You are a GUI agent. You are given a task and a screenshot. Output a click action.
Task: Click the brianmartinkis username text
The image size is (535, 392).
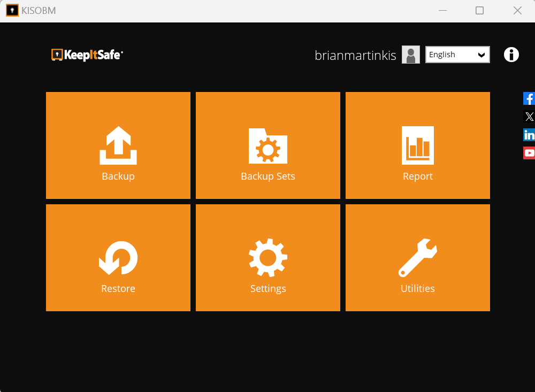(x=355, y=55)
